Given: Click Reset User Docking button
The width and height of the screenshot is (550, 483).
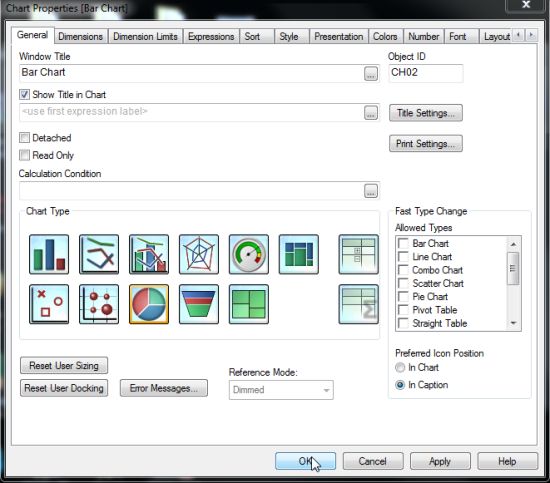Looking at the screenshot, I should point(64,388).
